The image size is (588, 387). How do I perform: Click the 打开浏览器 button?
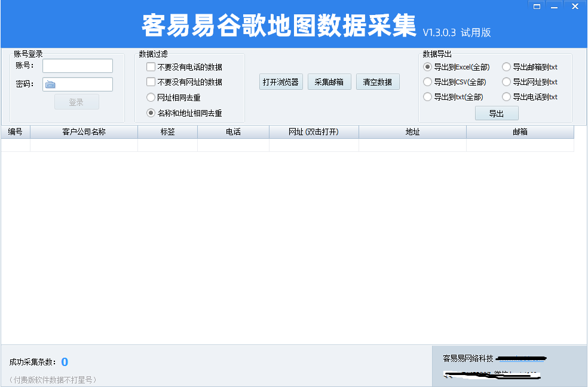[281, 82]
